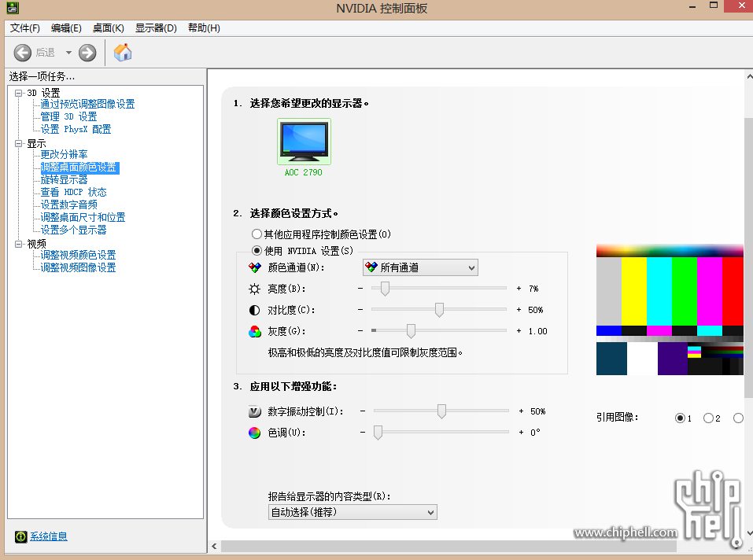Click the Back arrow button
The height and width of the screenshot is (560, 753).
point(23,53)
